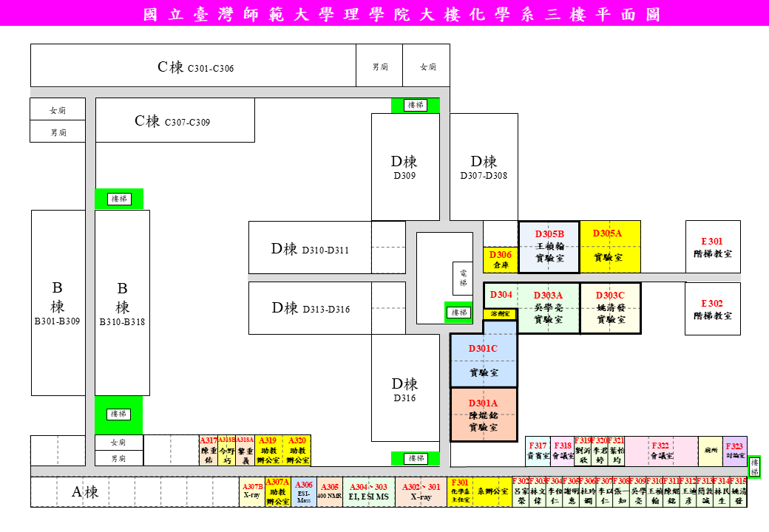
Task: Select the D305B 王禎翰 lab label
Action: point(549,246)
